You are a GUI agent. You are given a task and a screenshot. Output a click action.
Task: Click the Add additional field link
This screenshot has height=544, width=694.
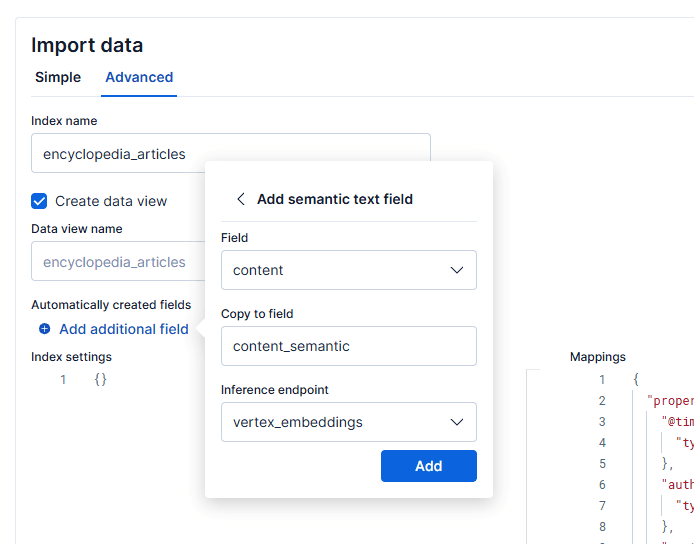pos(123,329)
